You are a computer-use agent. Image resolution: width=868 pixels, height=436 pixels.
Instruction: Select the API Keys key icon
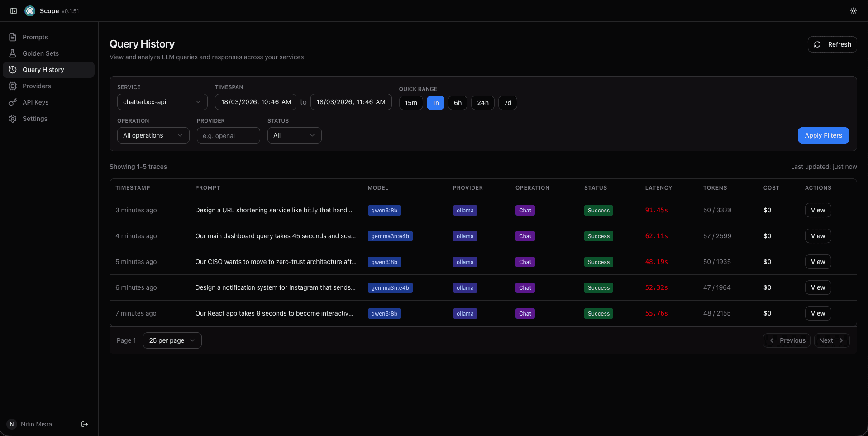pyautogui.click(x=13, y=102)
